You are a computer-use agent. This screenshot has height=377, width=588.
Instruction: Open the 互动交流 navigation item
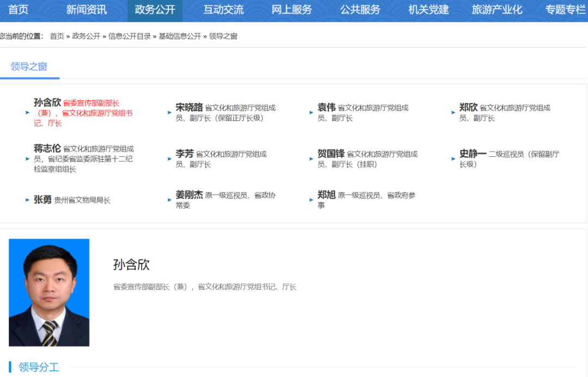tap(224, 9)
